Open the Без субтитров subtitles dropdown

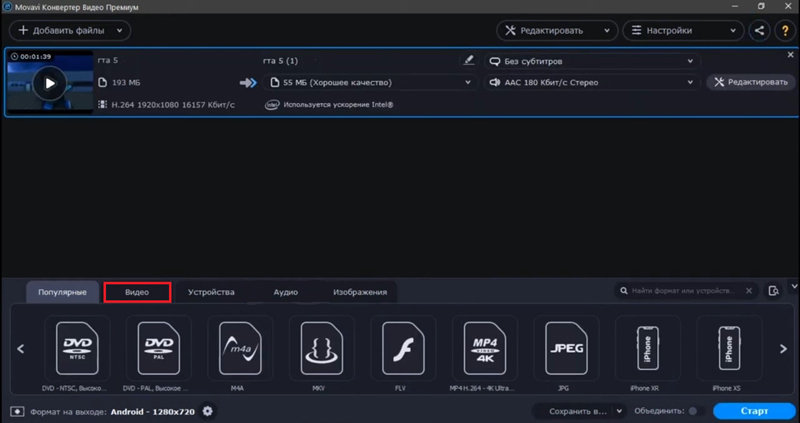[592, 61]
